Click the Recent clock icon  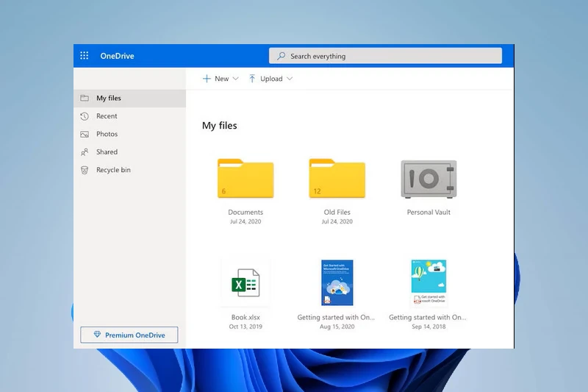85,116
